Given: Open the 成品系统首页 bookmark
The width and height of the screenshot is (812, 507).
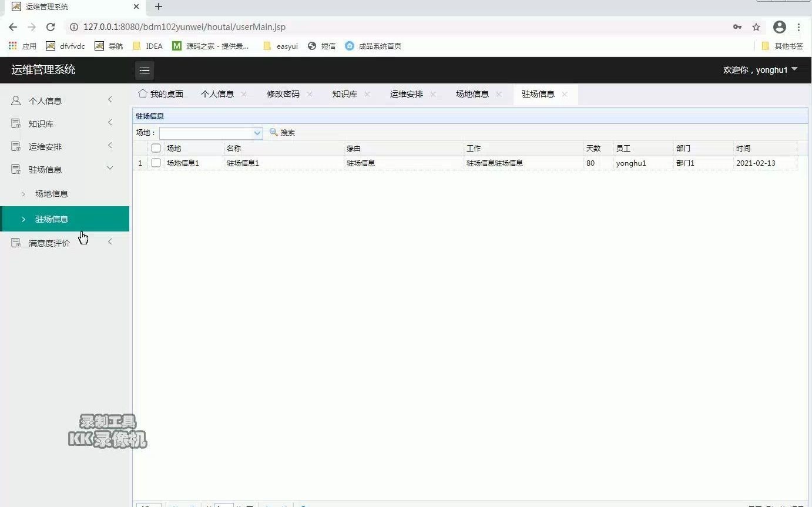Looking at the screenshot, I should click(x=373, y=46).
